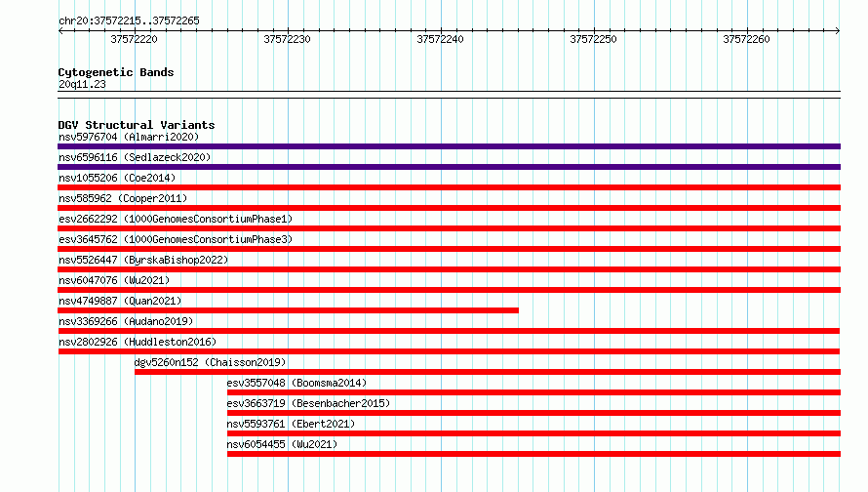Open esv3645762 (1000GenomesConsortiumPhase3) label
Viewport: 868px width, 492px height.
click(176, 239)
